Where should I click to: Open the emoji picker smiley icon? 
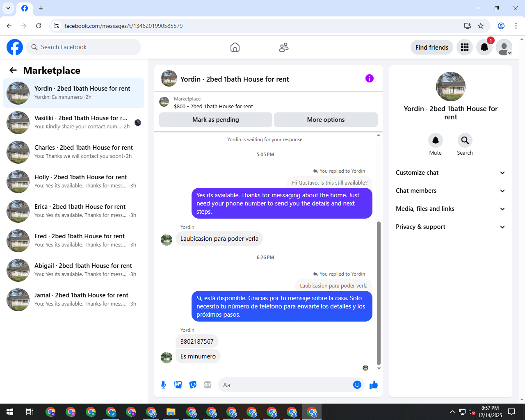[x=357, y=385]
